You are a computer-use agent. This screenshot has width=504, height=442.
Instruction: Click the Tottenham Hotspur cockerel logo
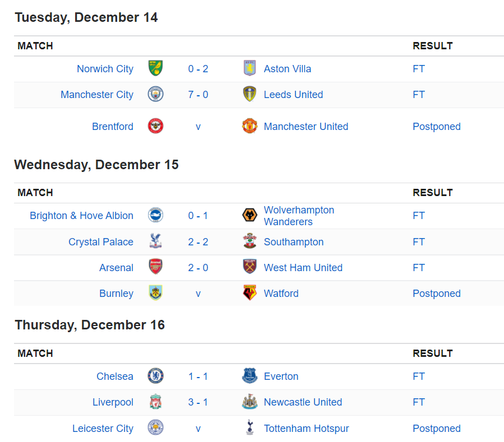[249, 427]
